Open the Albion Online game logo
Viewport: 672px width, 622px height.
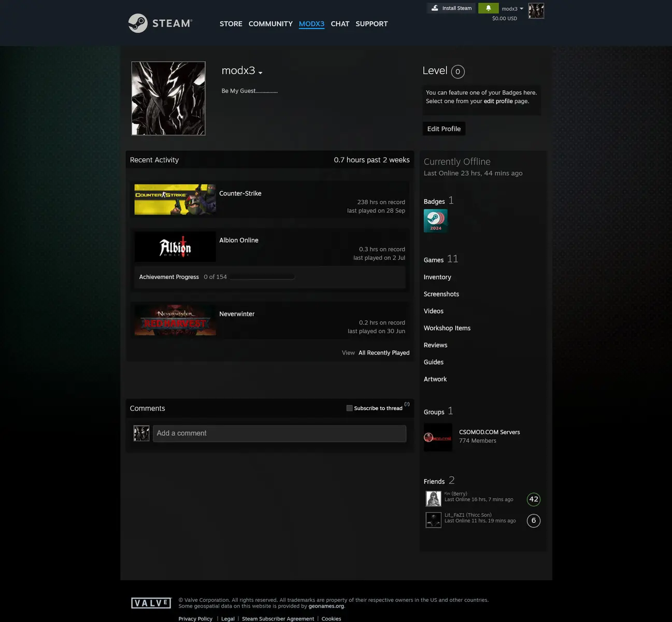pos(175,247)
